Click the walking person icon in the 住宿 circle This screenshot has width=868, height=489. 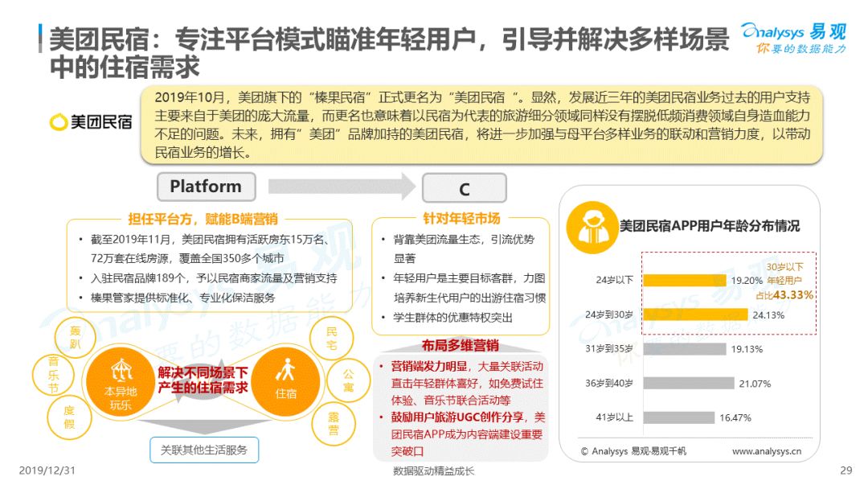coord(285,370)
